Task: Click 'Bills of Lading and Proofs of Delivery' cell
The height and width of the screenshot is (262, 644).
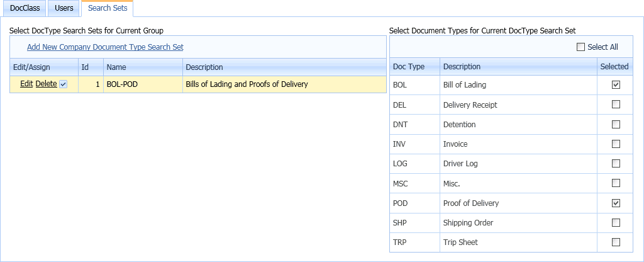Action: coord(284,84)
